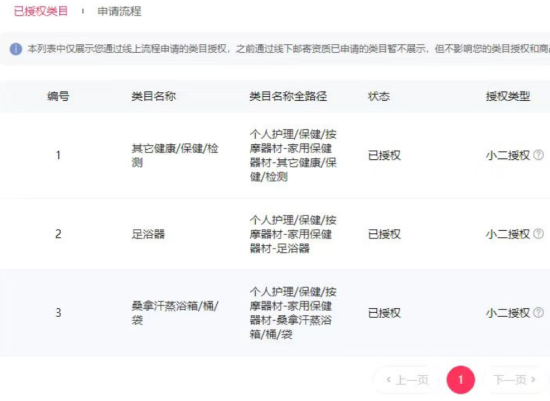Open help icon beside row 3 小二授权
Screen dimensions: 550x401
538,312
